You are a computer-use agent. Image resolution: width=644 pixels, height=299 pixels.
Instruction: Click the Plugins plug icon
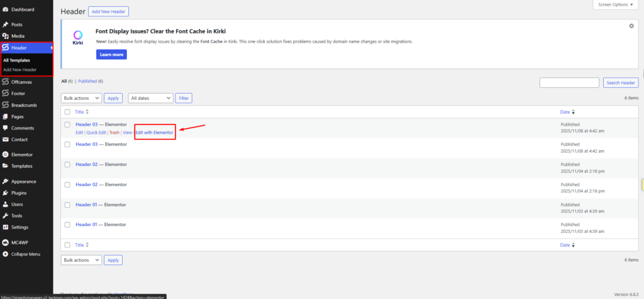[x=6, y=193]
